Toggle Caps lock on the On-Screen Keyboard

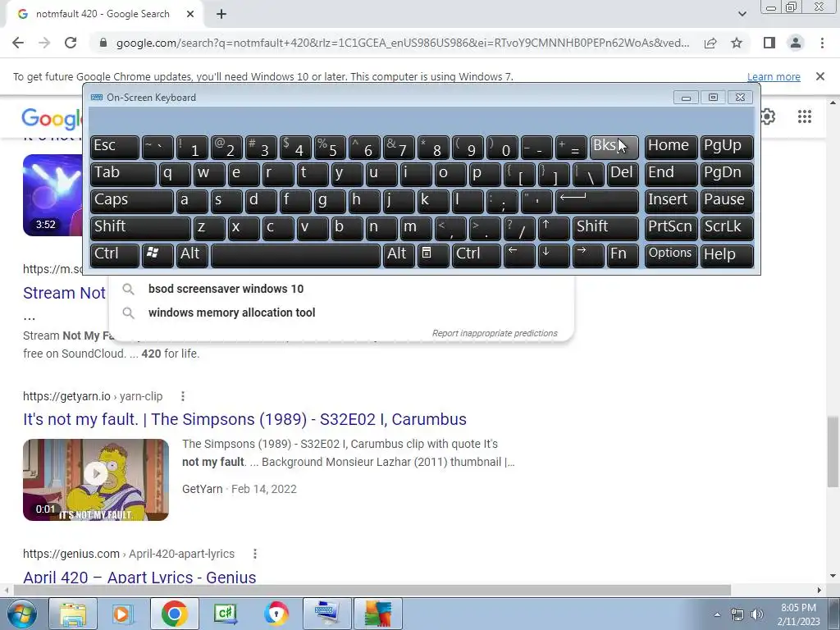pyautogui.click(x=132, y=200)
